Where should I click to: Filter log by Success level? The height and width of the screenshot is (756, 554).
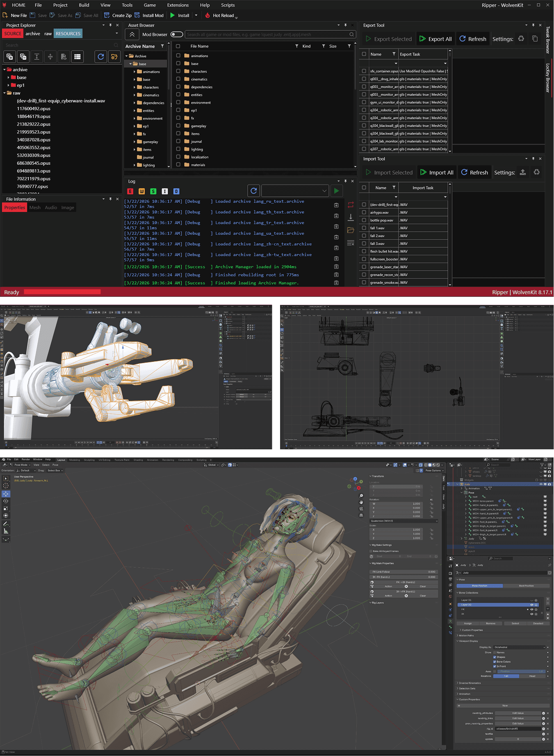[153, 191]
